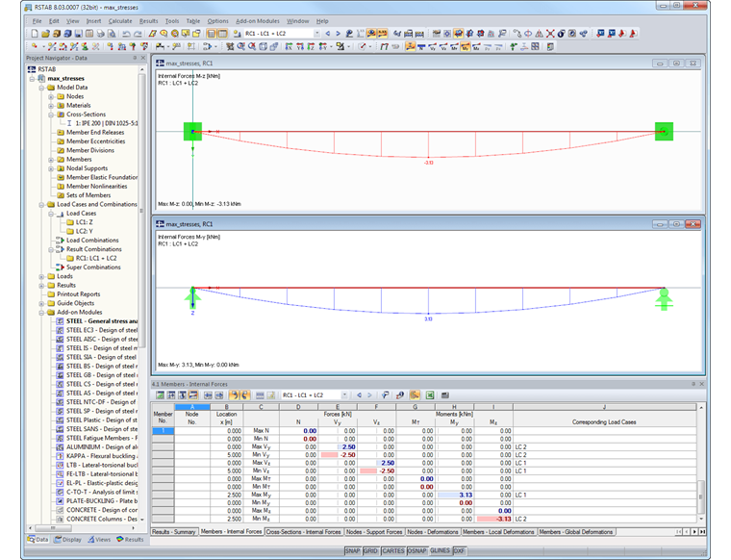Screen dimensions: 731x560
Task: Toggle GRID display in status bar
Action: coord(370,551)
